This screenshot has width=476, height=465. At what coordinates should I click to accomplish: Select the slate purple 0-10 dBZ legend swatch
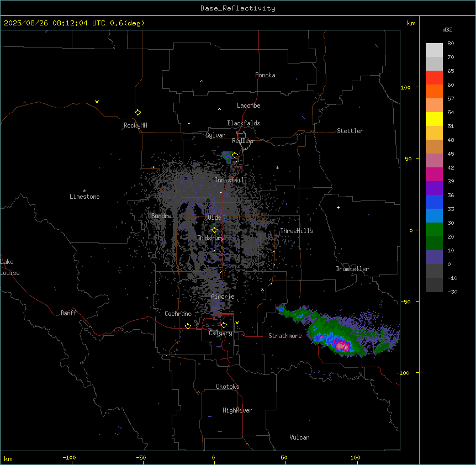434,257
